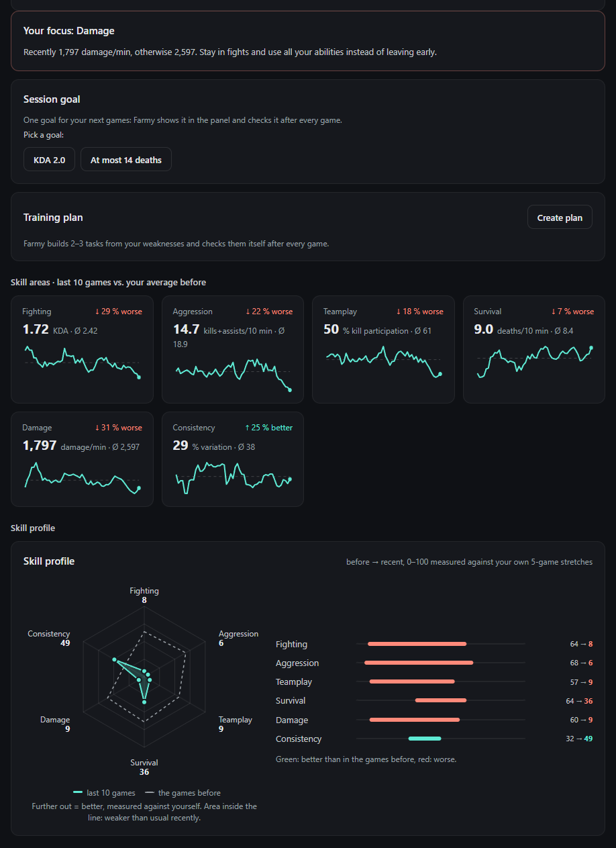Click the '32 → 49' Consistency score
This screenshot has width=616, height=848.
[579, 739]
